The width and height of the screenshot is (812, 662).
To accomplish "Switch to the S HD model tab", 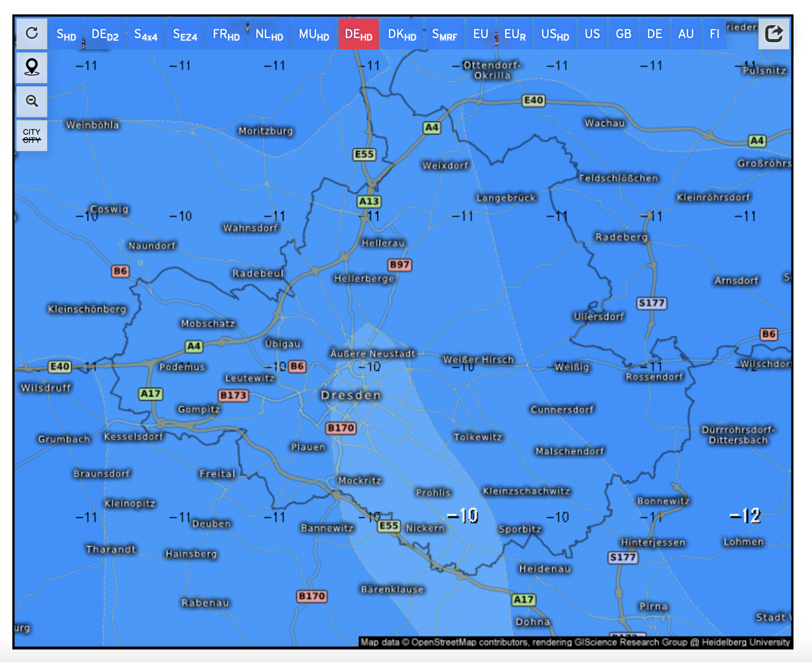I will tap(66, 34).
